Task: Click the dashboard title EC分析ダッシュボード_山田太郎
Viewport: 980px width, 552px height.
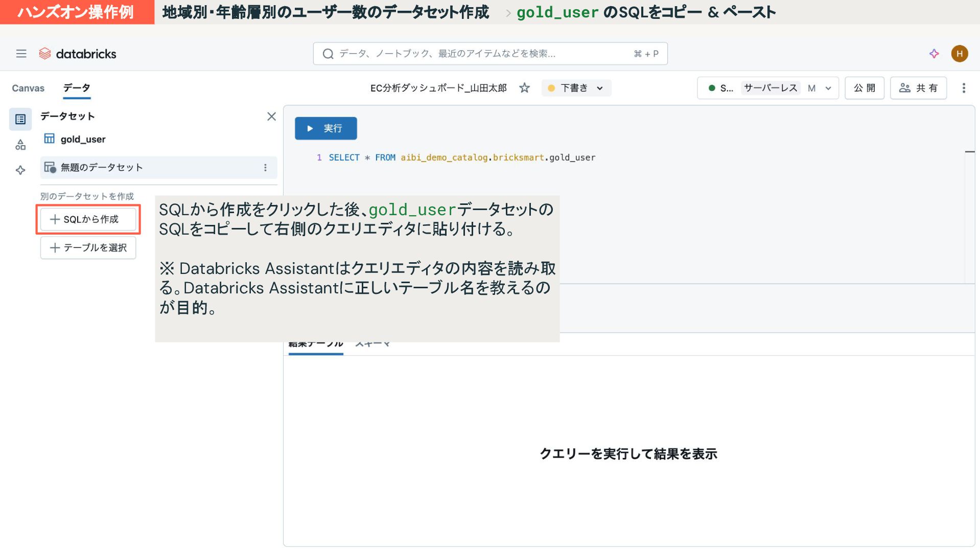Action: (x=438, y=88)
